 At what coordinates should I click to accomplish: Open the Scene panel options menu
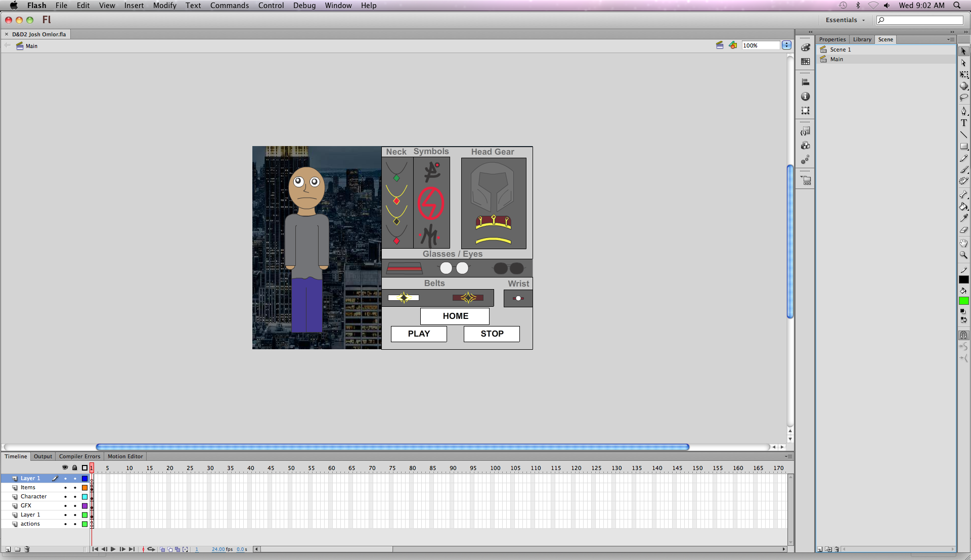pos(951,39)
